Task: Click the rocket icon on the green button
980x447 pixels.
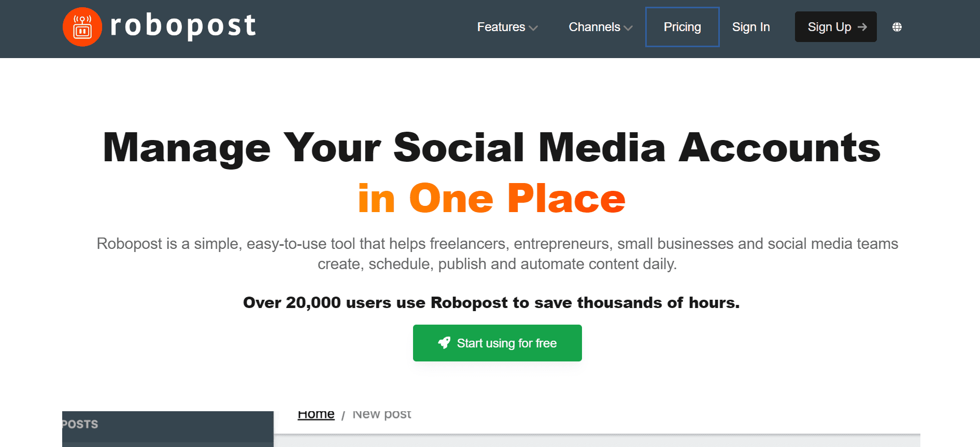Action: pos(445,343)
